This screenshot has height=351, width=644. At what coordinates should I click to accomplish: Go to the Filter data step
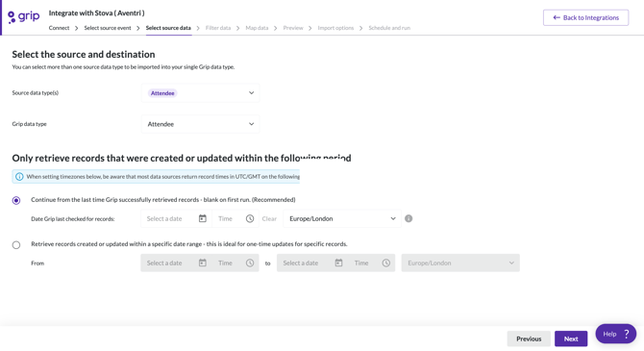218,28
